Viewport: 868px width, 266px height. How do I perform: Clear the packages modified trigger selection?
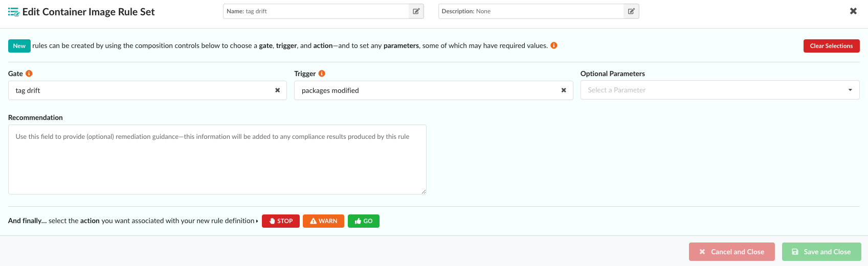pos(564,90)
